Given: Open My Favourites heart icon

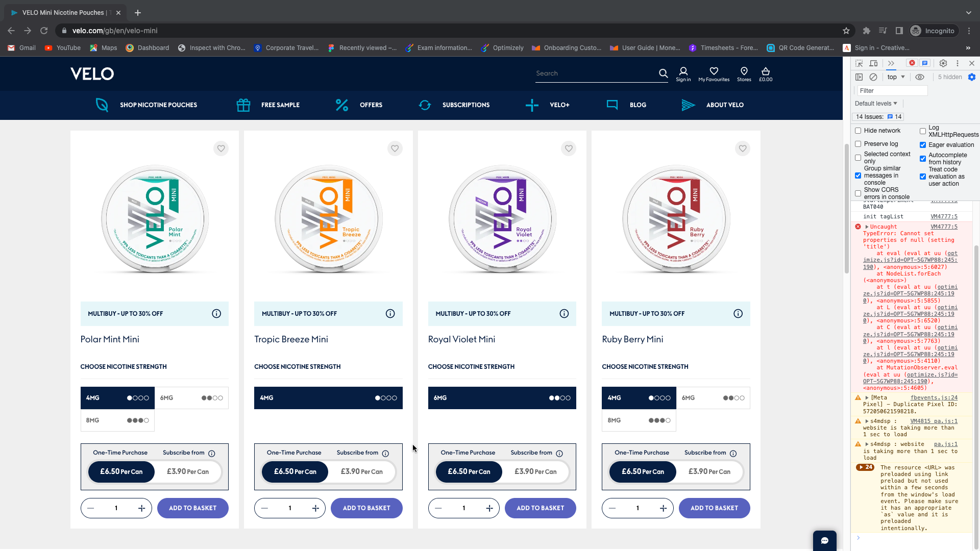Looking at the screenshot, I should coord(714,72).
